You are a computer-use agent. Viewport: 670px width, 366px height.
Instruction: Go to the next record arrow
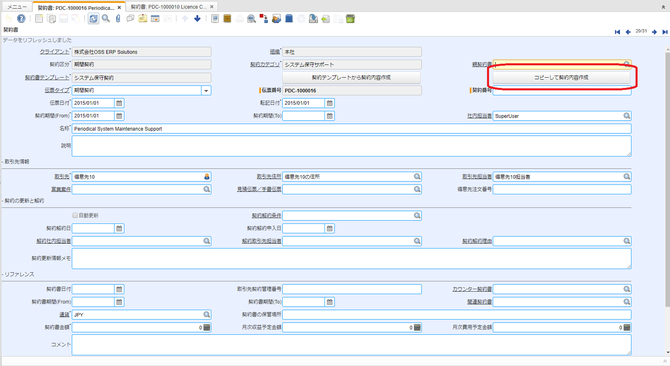[654, 32]
